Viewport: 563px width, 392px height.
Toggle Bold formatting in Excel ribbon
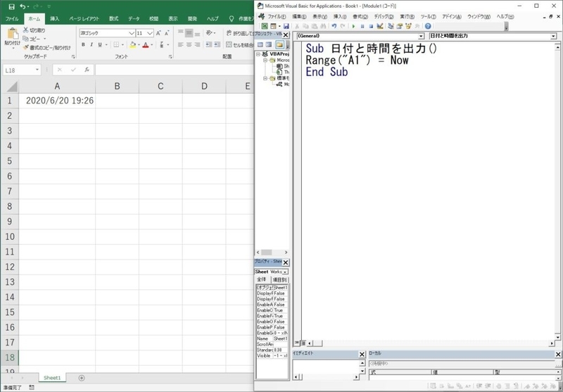[83, 44]
